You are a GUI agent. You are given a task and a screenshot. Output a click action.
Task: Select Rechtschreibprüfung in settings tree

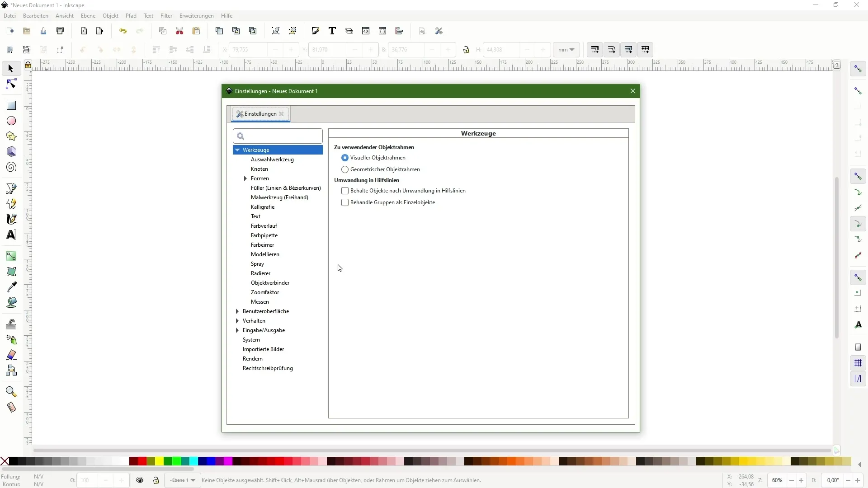(268, 368)
